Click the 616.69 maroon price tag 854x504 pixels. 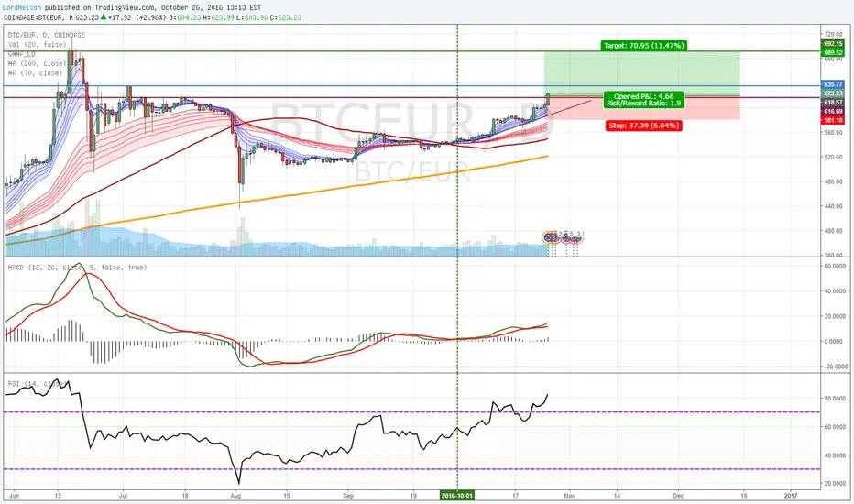[x=833, y=111]
